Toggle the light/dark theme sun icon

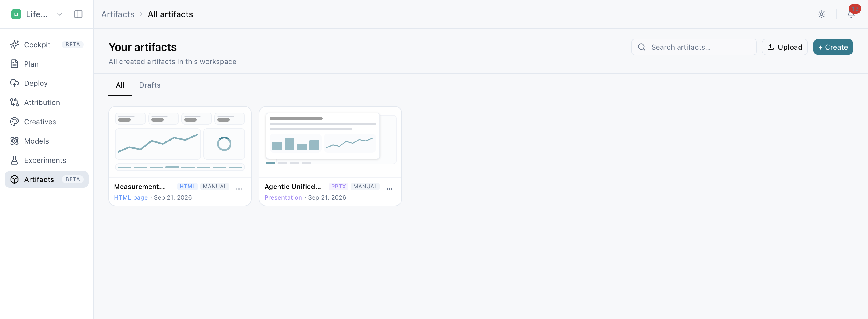click(x=822, y=14)
